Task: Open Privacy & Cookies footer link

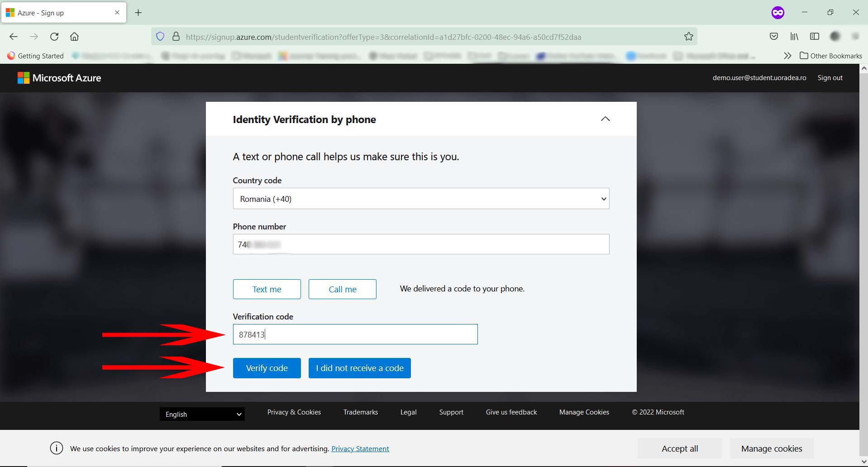Action: tap(294, 412)
